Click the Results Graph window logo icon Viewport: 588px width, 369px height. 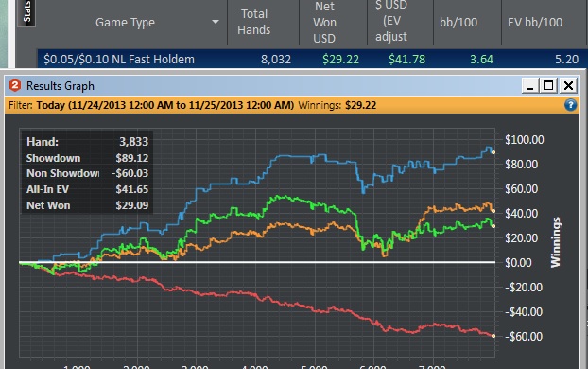click(15, 85)
